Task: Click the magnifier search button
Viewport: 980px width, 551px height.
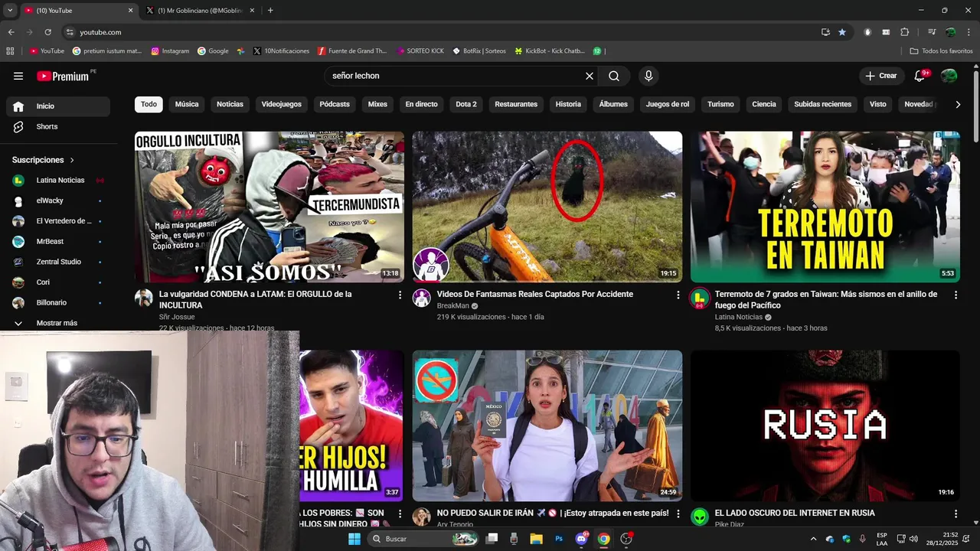Action: pyautogui.click(x=614, y=76)
